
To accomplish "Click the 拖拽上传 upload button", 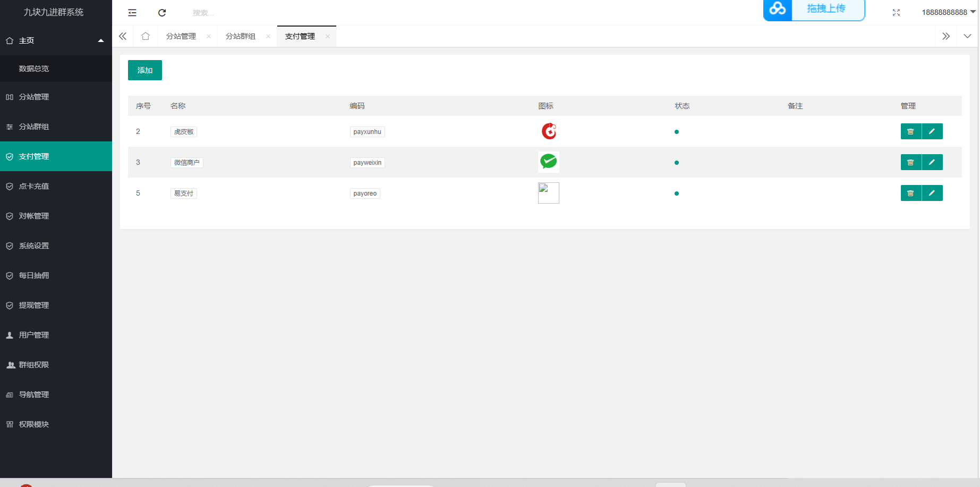I will 826,9.
